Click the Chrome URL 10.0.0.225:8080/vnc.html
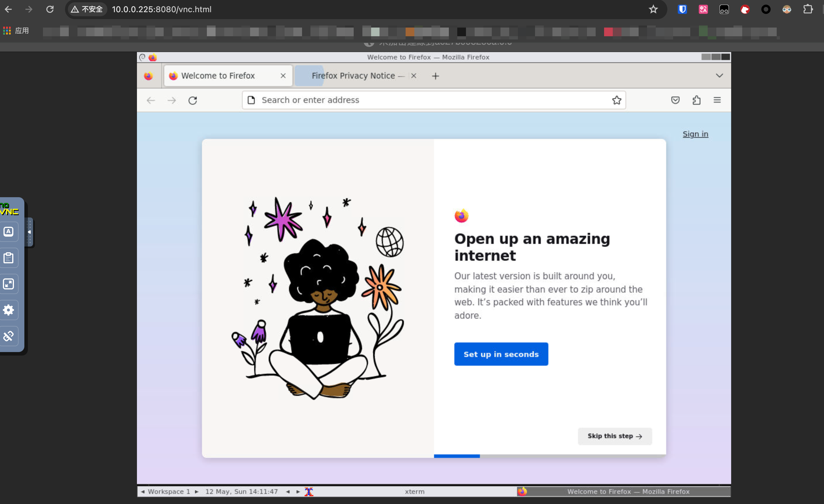The height and width of the screenshot is (504, 824). point(162,9)
